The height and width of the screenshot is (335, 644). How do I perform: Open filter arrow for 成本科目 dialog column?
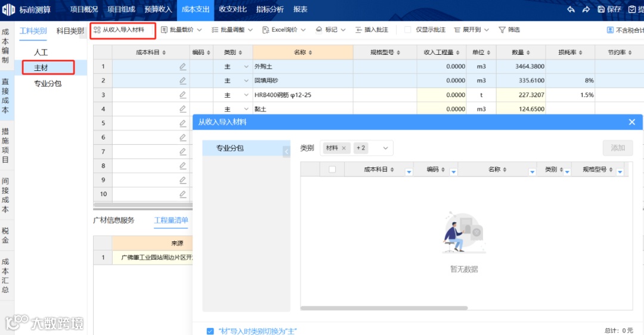coord(408,172)
